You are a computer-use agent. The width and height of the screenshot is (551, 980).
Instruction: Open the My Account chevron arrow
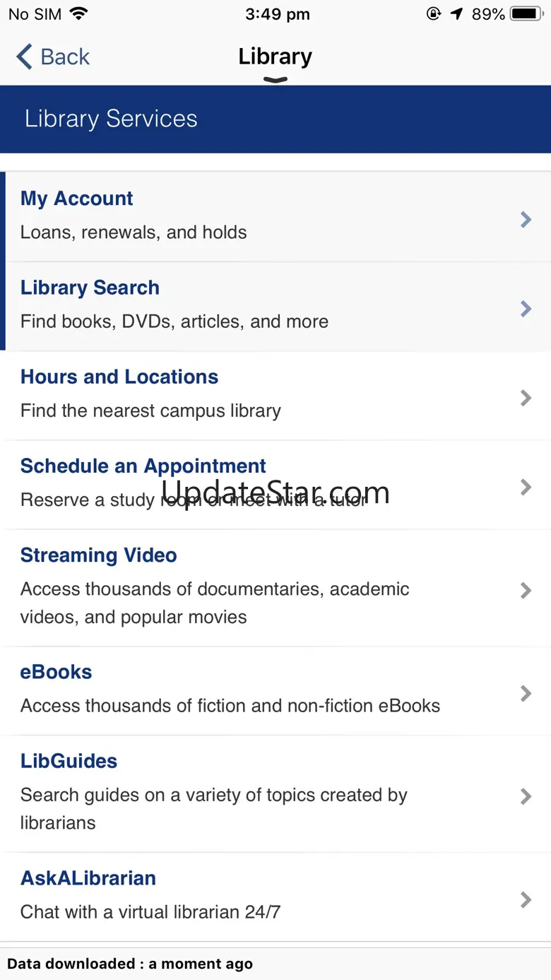[526, 220]
